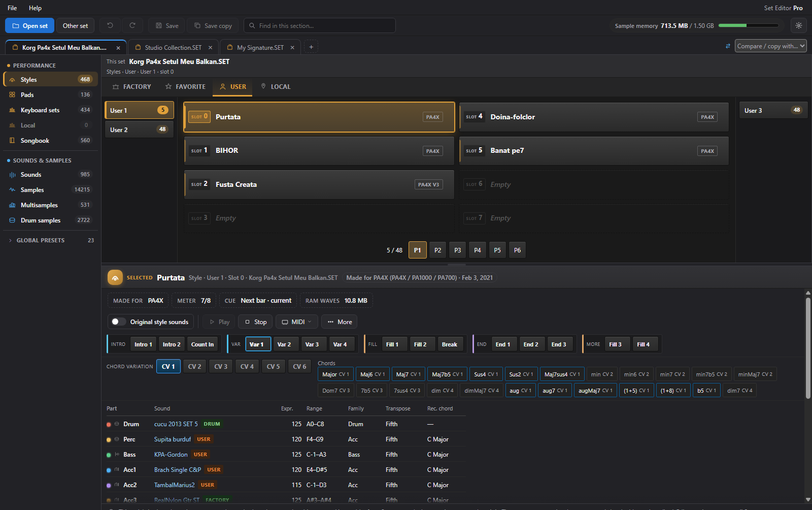812x510 pixels.
Task: Click the Open set button
Action: (29, 25)
